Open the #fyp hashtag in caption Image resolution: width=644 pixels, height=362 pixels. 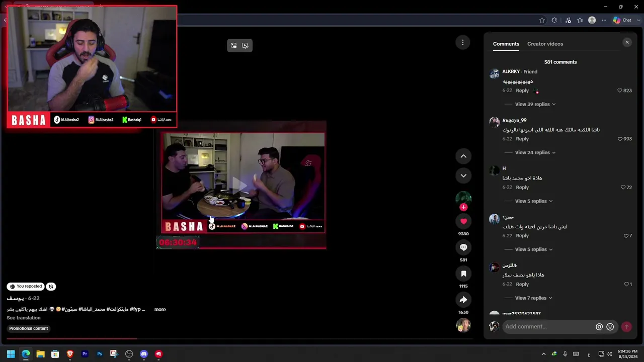point(135,309)
